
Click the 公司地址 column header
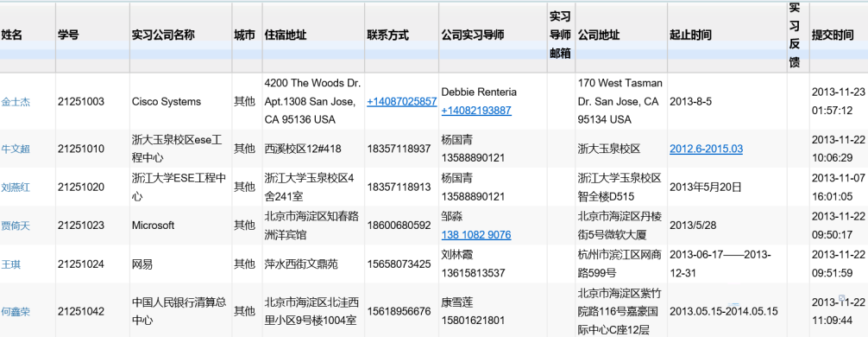[x=599, y=35]
